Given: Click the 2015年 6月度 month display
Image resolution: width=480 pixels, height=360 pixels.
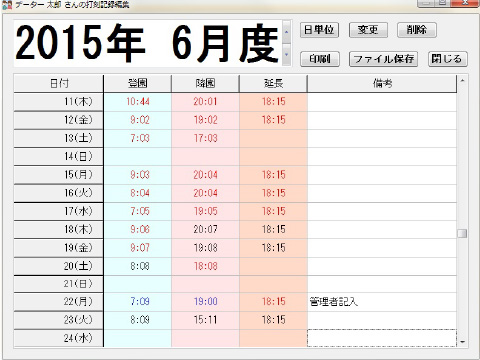Looking at the screenshot, I should pyautogui.click(x=147, y=43).
